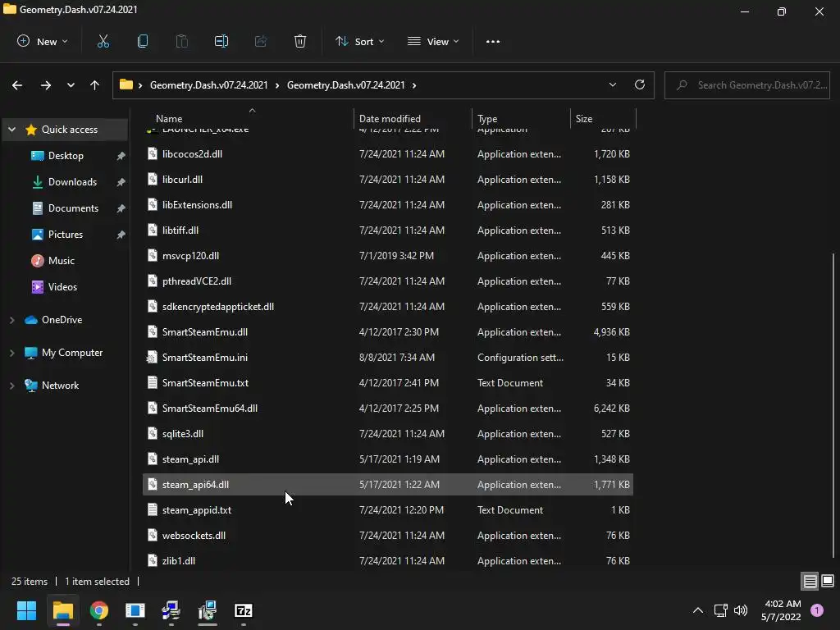The image size is (840, 630).
Task: Click the network tray icon
Action: click(720, 610)
